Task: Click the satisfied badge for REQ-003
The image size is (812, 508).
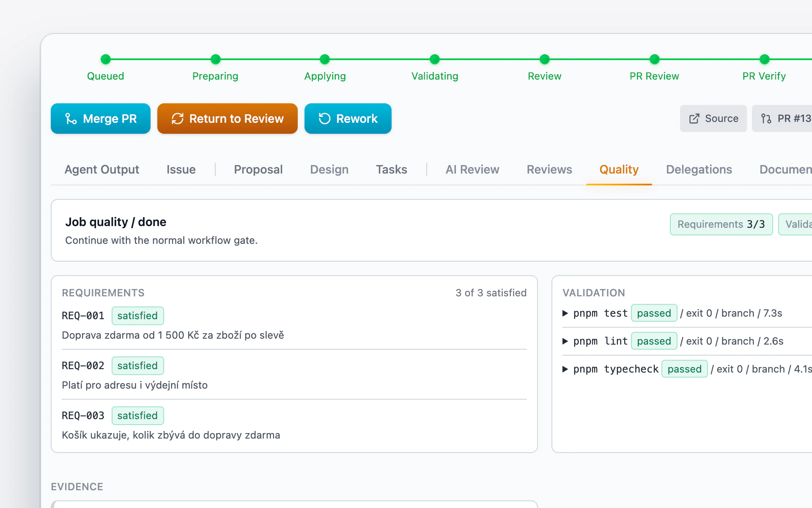Action: [137, 416]
